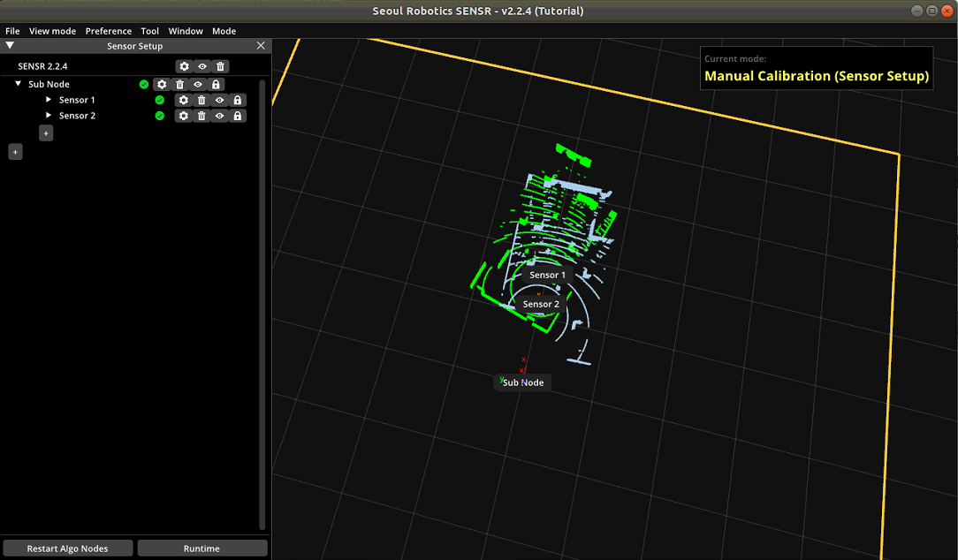Image resolution: width=958 pixels, height=560 pixels.
Task: Add a new node with bottom plus button
Action: point(15,152)
